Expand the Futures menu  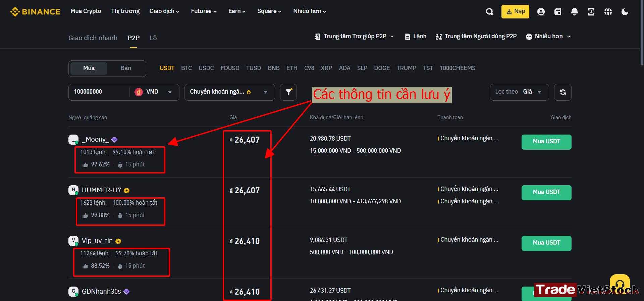tap(204, 11)
